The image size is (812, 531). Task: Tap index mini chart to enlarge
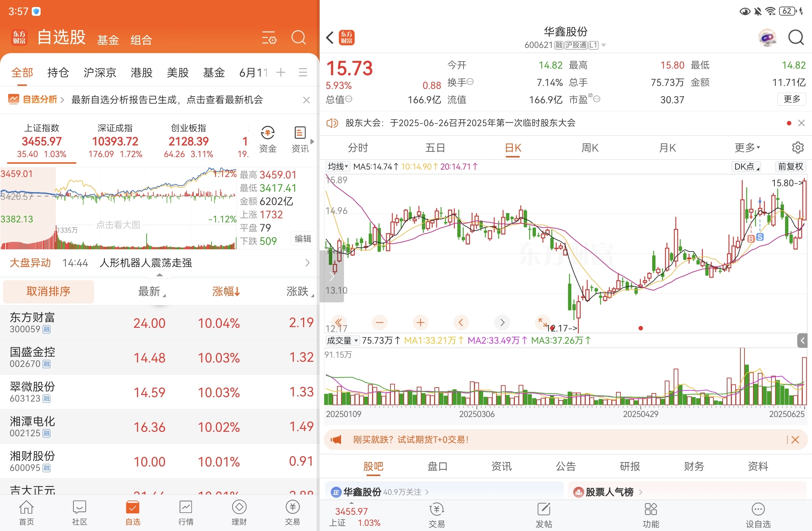[x=118, y=208]
